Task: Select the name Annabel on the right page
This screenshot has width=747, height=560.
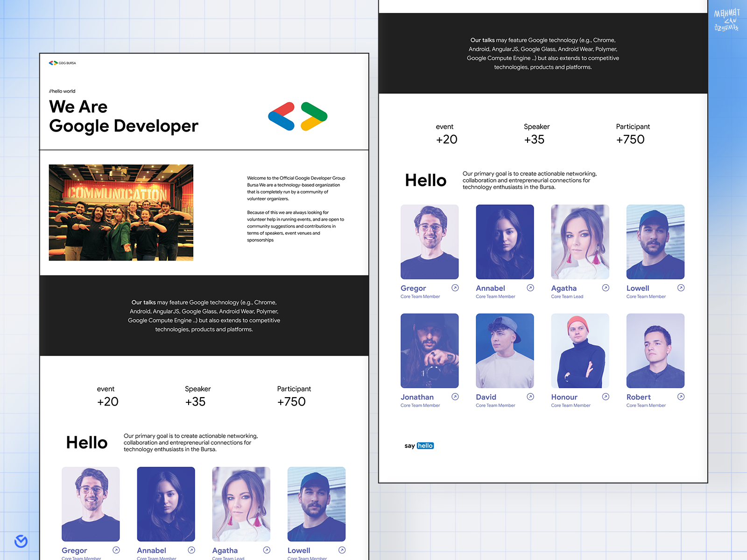Action: coord(490,288)
